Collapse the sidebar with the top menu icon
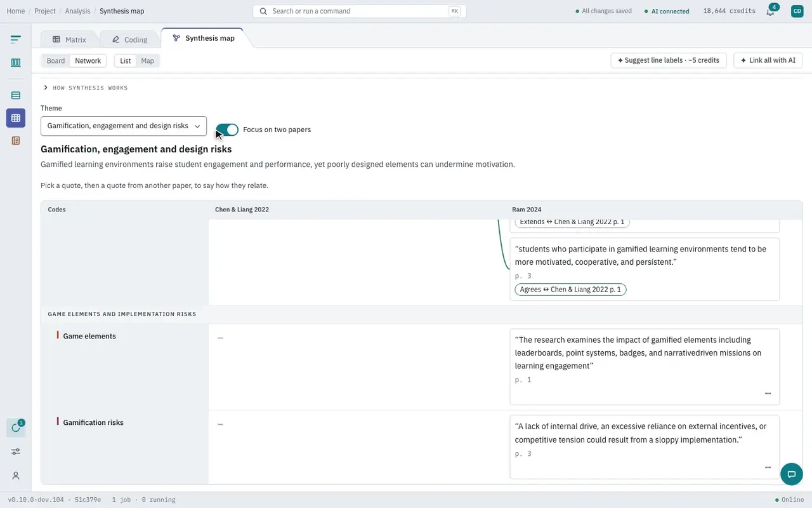812x508 pixels. (x=16, y=39)
